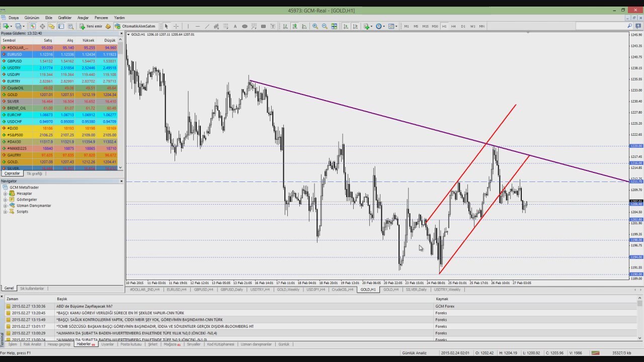
Task: Open the MetaEditor yellow book icon
Action: [x=108, y=26]
